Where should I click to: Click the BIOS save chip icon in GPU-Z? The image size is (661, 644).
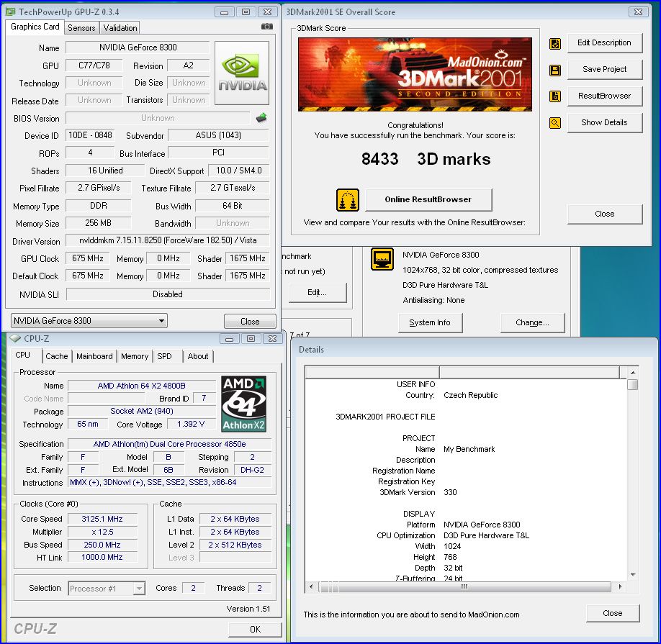261,118
